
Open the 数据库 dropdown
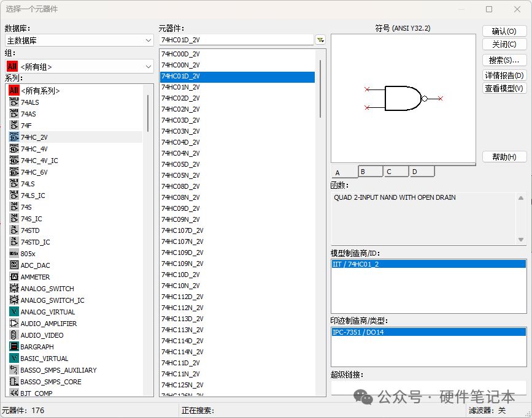(x=79, y=40)
